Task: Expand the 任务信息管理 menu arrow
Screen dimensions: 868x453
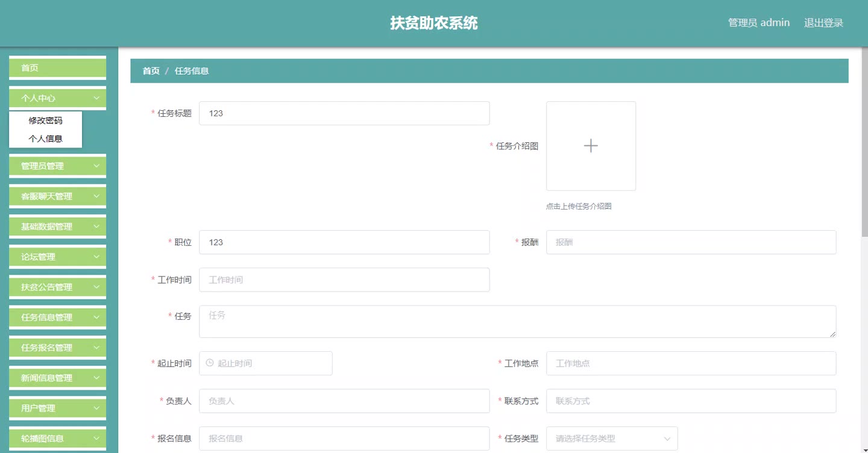Action: 96,317
